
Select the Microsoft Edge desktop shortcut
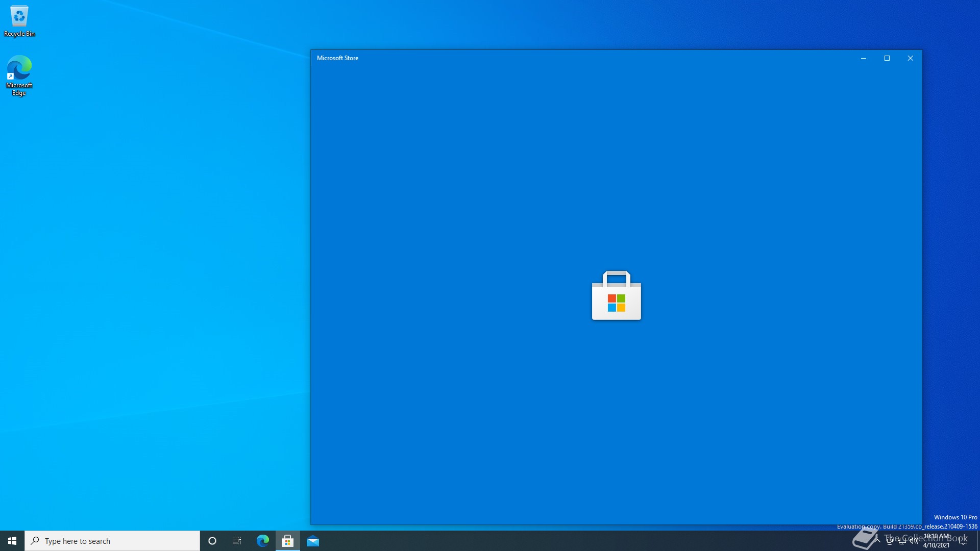(19, 76)
